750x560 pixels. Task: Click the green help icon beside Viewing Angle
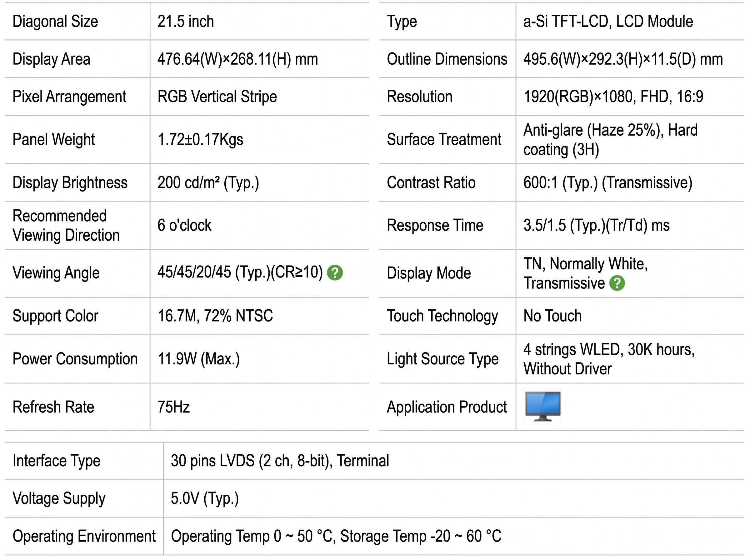(x=335, y=273)
